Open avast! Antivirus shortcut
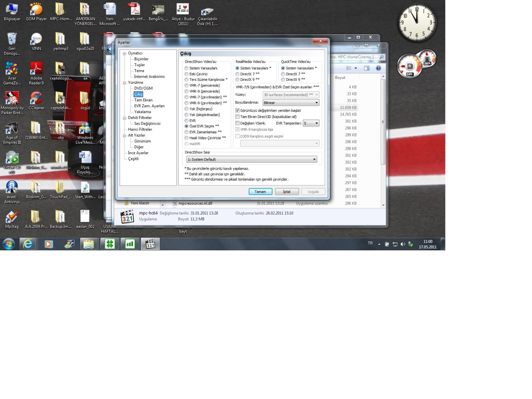This screenshot has width=532, height=399. (x=12, y=192)
